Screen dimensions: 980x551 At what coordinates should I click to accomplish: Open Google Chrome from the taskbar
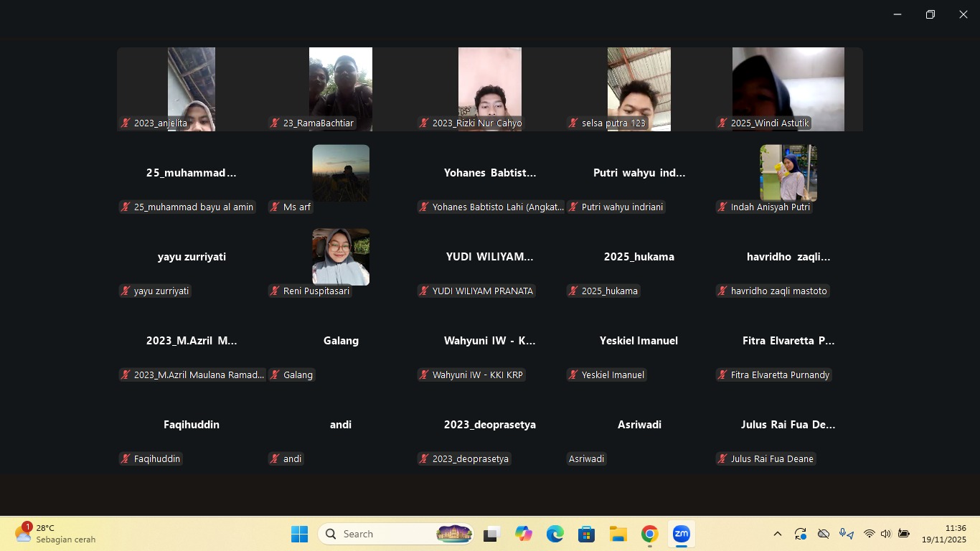(649, 534)
